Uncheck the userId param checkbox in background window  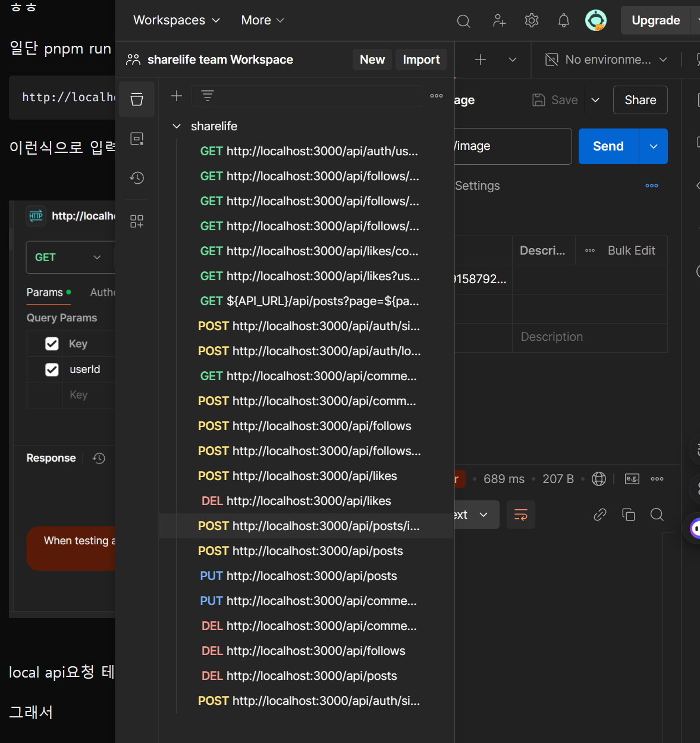pyautogui.click(x=52, y=369)
